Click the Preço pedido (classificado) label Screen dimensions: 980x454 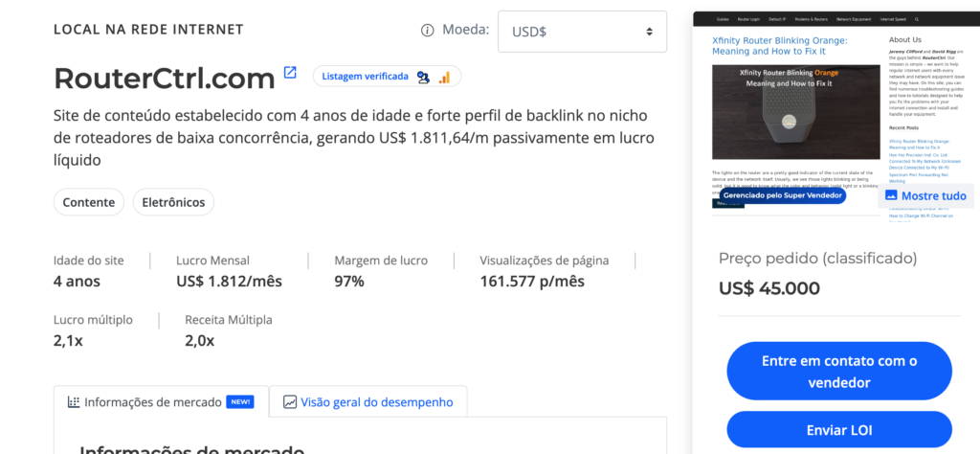817,259
